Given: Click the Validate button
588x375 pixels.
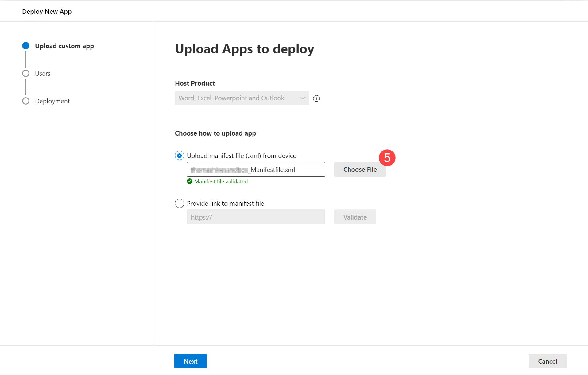Looking at the screenshot, I should tap(355, 217).
